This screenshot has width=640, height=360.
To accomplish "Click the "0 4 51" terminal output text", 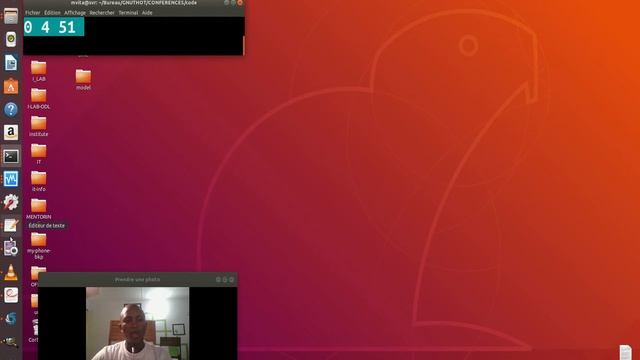I will click(50, 27).
